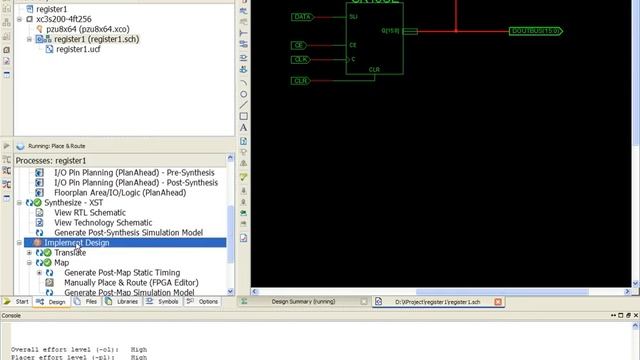
Task: Select register1.ucf in hierarchy
Action: point(78,49)
